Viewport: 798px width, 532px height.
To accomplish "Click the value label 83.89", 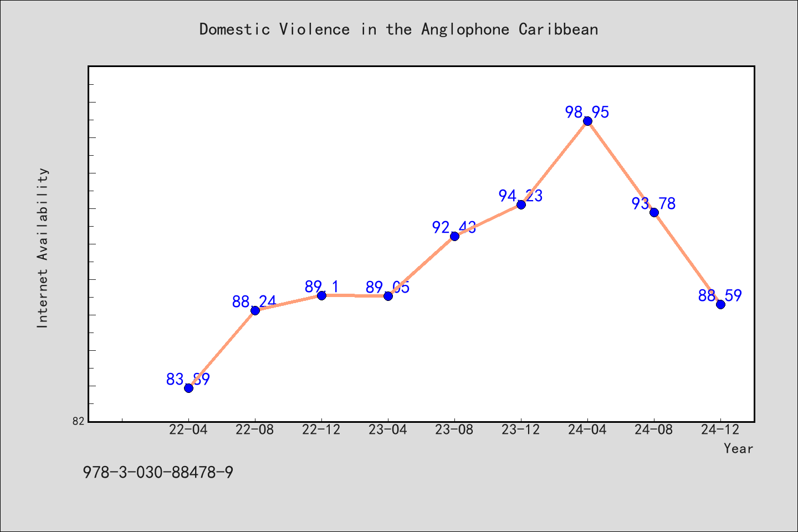I will [x=188, y=380].
